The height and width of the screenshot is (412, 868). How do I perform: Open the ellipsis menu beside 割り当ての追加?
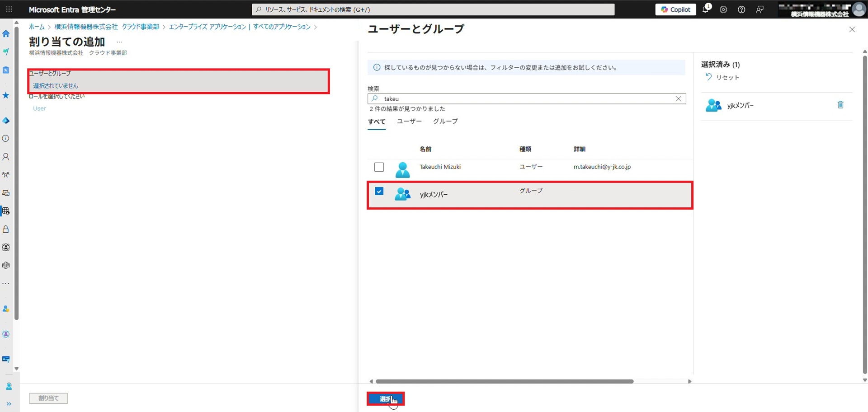click(x=119, y=42)
